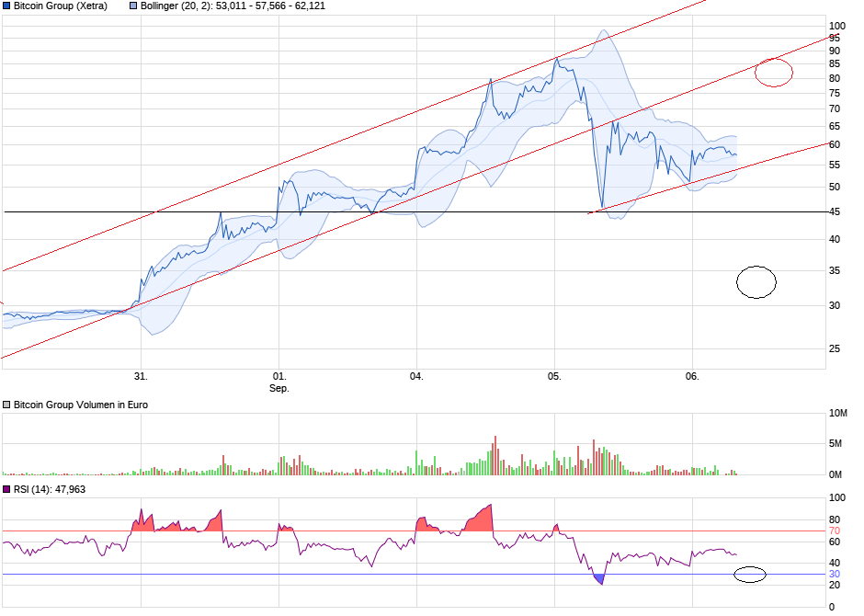Click the price axis value 100 at top

point(837,26)
